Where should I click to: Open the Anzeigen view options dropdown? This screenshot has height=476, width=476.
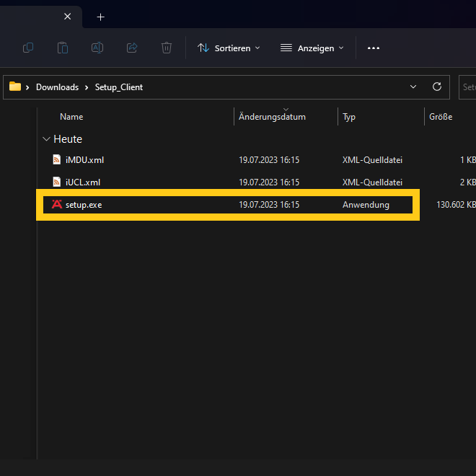click(x=312, y=48)
